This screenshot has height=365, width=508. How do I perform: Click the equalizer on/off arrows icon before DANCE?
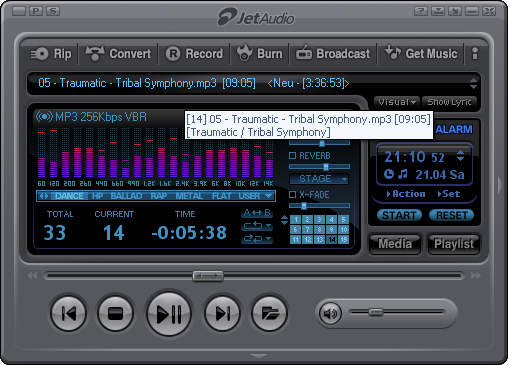coord(44,196)
